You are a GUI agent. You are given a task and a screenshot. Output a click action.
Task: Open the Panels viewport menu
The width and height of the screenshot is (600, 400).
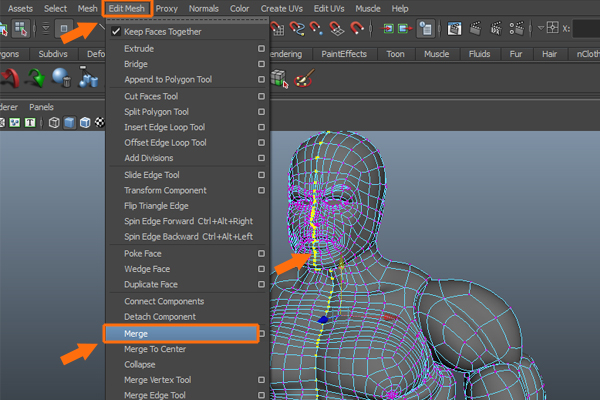pos(41,106)
